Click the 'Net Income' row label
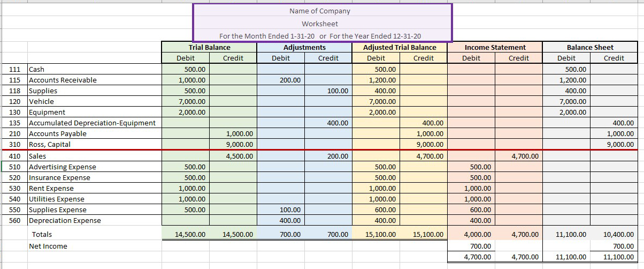Viewport: 644px width, 269px height. 48,246
